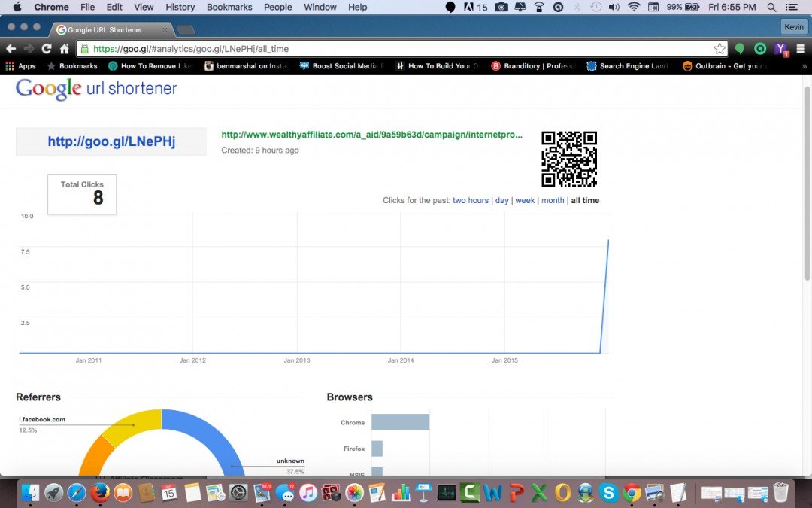Screen dimensions: 812x508
Task: Open the Bookmarks menu
Action: [x=229, y=8]
